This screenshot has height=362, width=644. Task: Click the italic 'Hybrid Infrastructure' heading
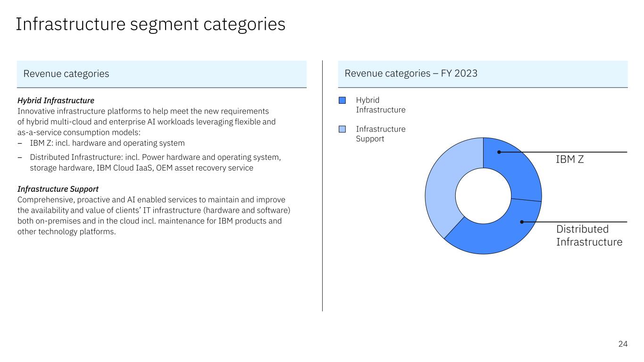click(x=56, y=101)
